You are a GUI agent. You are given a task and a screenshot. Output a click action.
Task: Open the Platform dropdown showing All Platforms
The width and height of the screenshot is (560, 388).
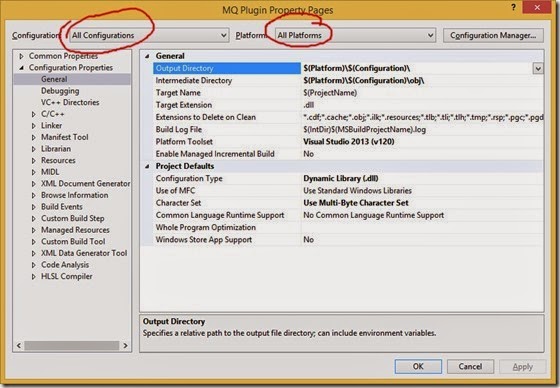[355, 35]
